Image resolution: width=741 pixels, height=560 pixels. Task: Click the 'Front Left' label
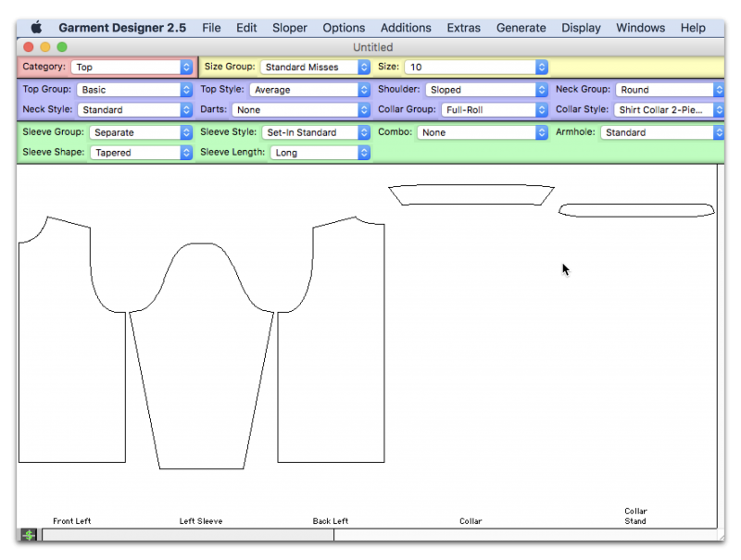72,521
